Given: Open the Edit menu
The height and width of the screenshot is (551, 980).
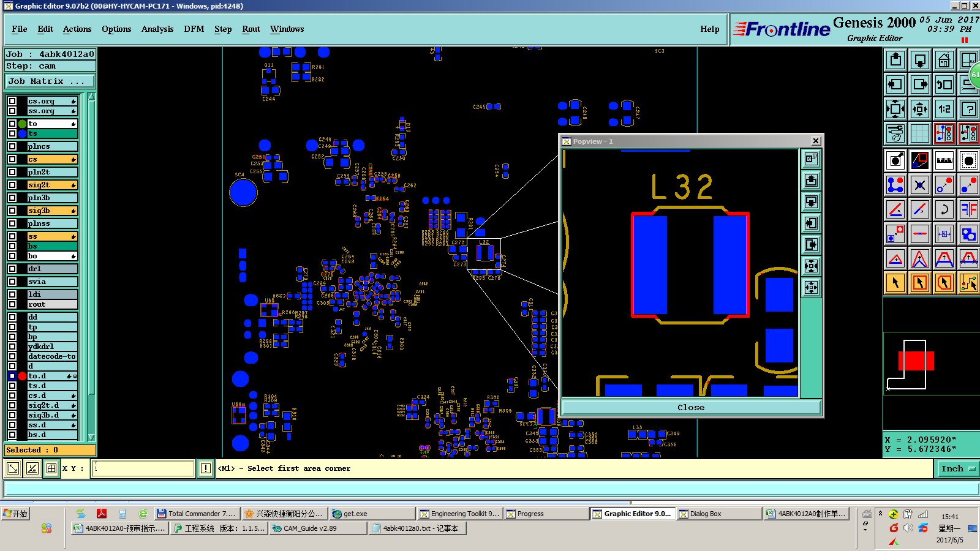Looking at the screenshot, I should tap(45, 29).
